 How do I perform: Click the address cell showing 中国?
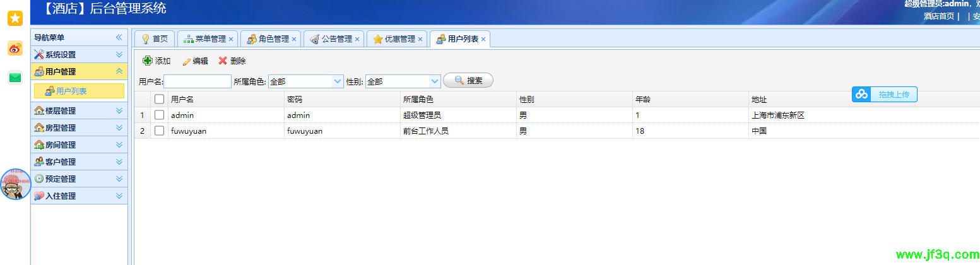click(x=865, y=131)
